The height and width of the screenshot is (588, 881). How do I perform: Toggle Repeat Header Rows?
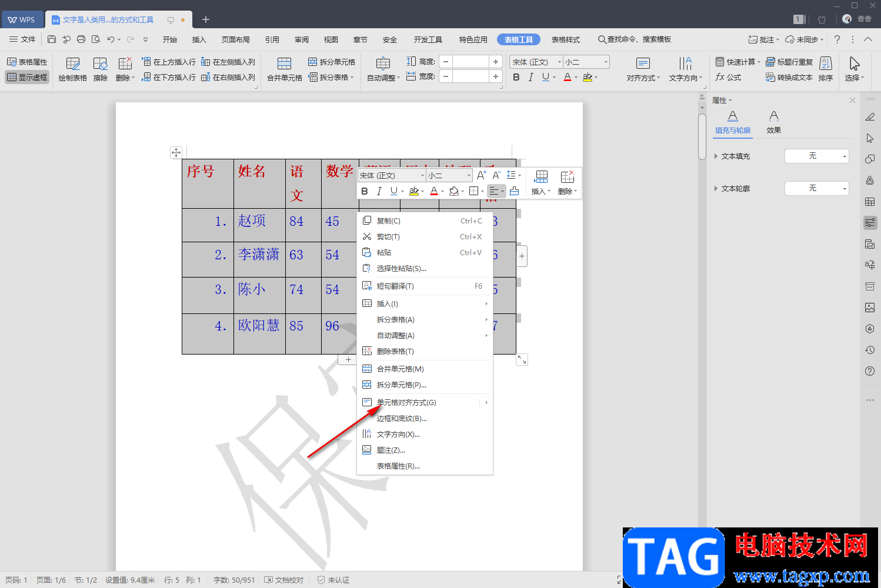789,62
